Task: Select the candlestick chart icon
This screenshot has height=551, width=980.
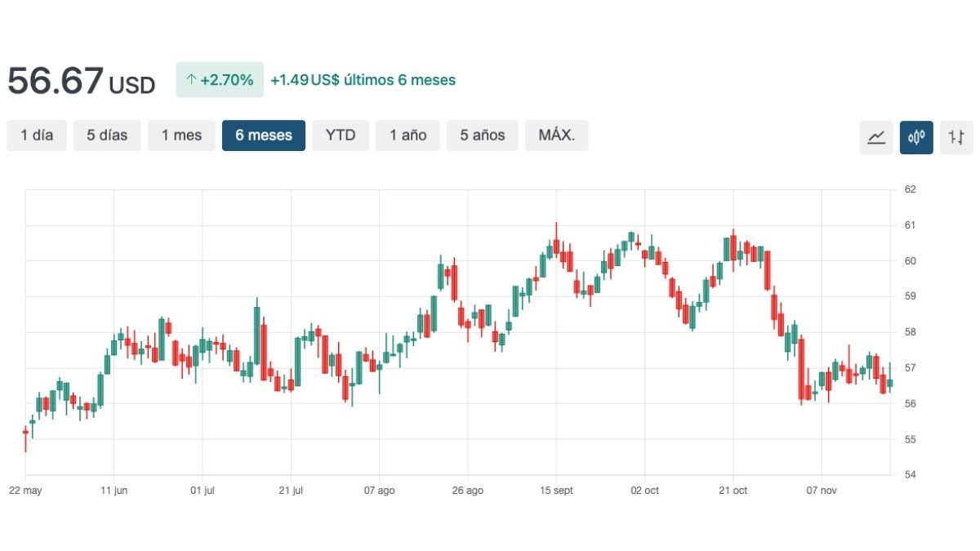Action: [916, 137]
